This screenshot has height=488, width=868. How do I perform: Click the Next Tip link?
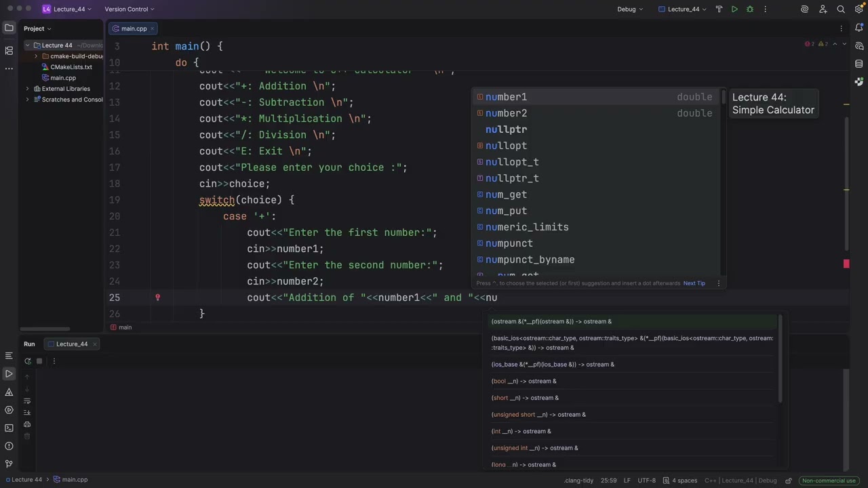pyautogui.click(x=694, y=283)
